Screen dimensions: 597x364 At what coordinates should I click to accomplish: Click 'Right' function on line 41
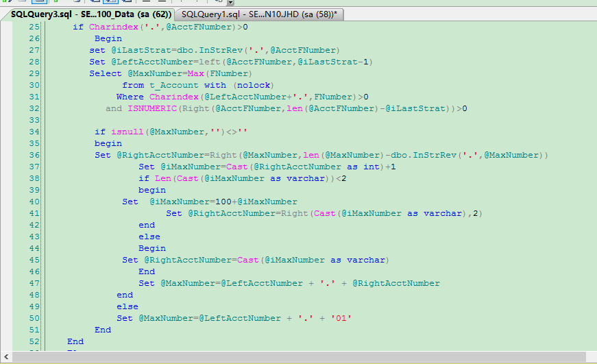[x=295, y=214]
